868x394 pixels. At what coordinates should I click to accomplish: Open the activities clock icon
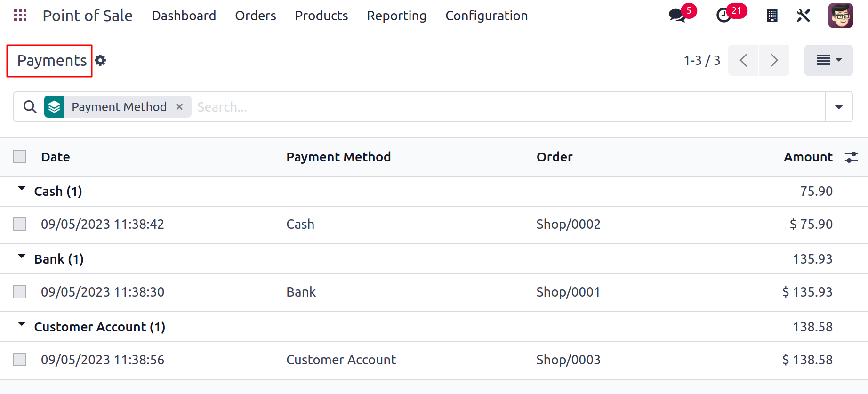[723, 16]
